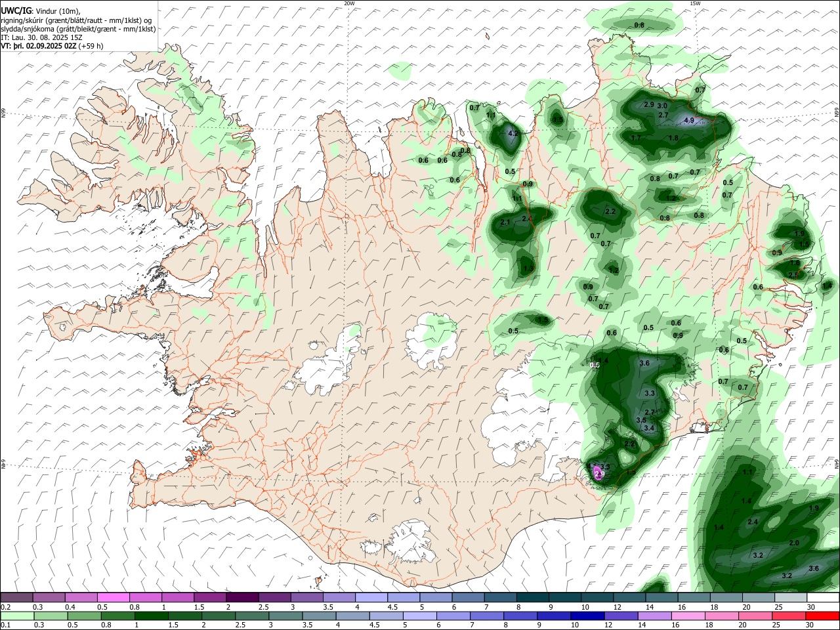Select the 4.9 precipitation value in the northeast
Viewport: 840px width, 630px height.
(x=689, y=121)
